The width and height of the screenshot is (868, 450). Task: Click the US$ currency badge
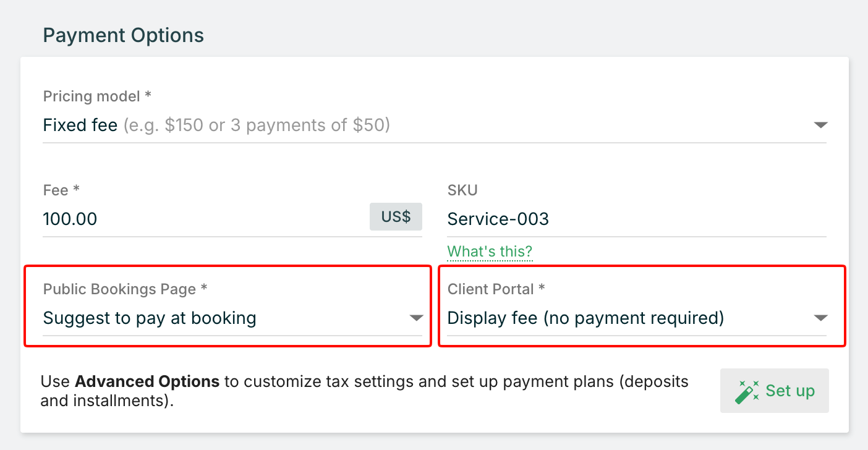click(x=396, y=217)
